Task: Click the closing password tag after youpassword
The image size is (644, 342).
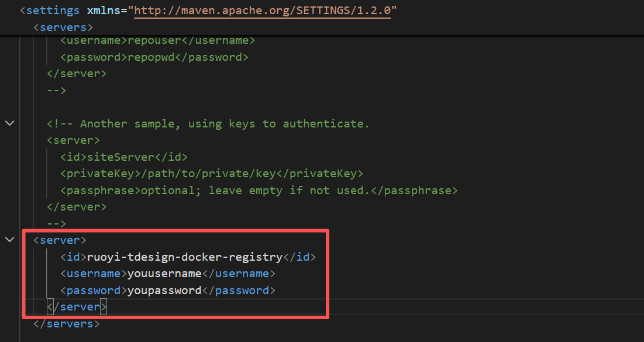Action: point(239,291)
